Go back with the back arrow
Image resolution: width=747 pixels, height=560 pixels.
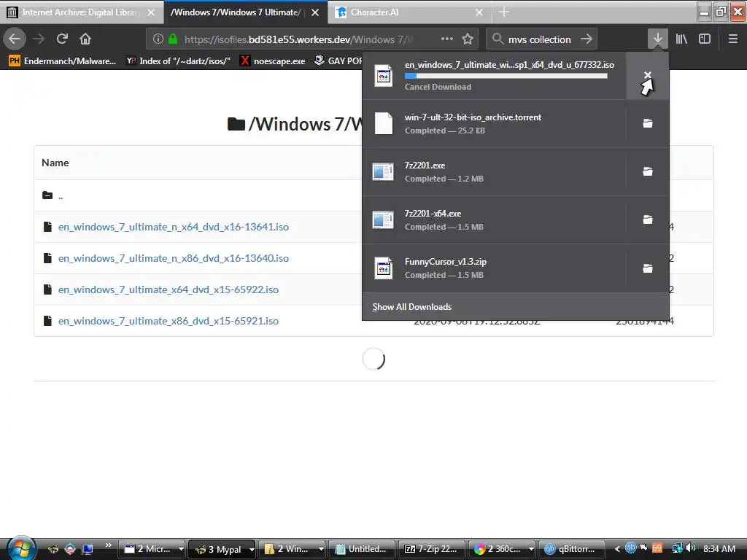pyautogui.click(x=15, y=39)
